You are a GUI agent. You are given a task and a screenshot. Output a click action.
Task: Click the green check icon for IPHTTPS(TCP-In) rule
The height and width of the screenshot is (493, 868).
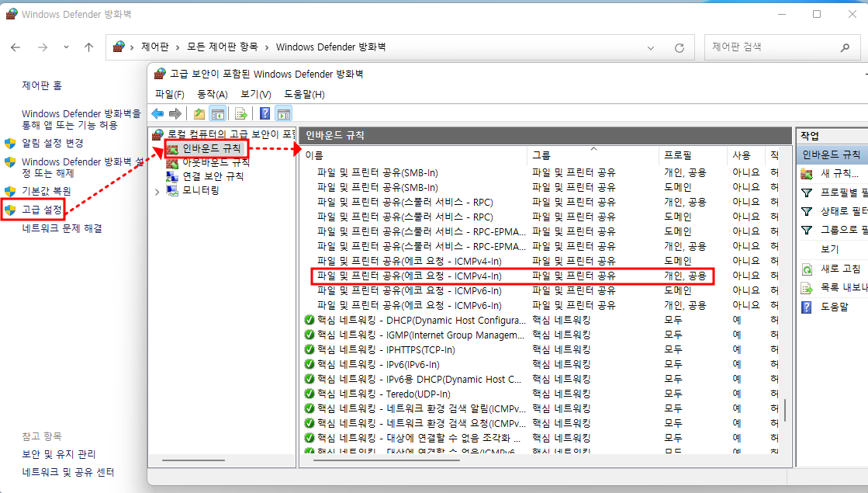click(x=310, y=349)
